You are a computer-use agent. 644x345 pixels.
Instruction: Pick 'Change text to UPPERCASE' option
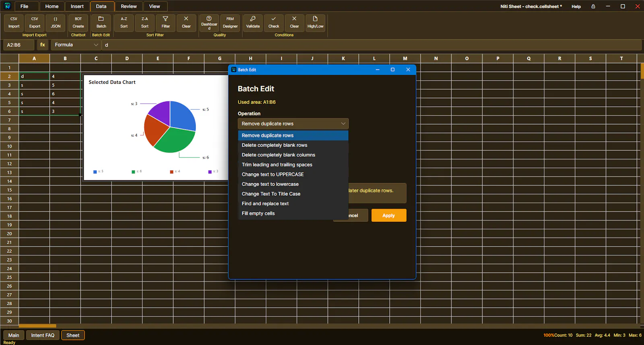pyautogui.click(x=293, y=174)
